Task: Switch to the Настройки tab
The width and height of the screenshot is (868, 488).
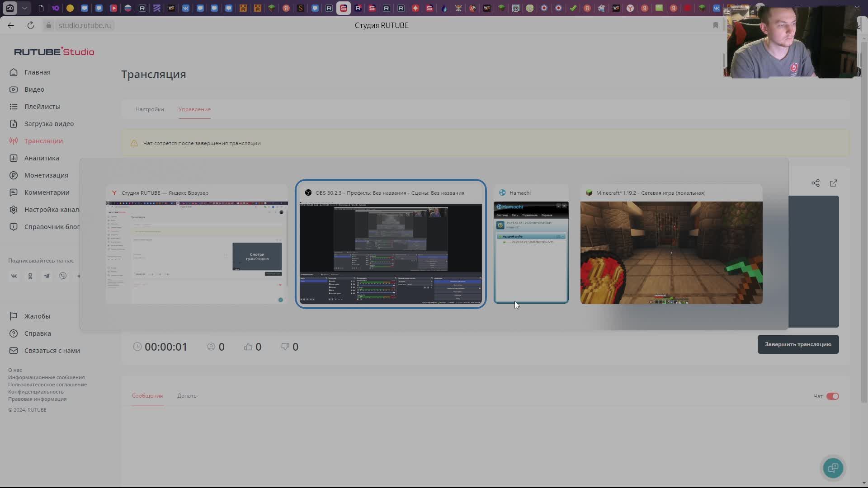Action: click(150, 109)
